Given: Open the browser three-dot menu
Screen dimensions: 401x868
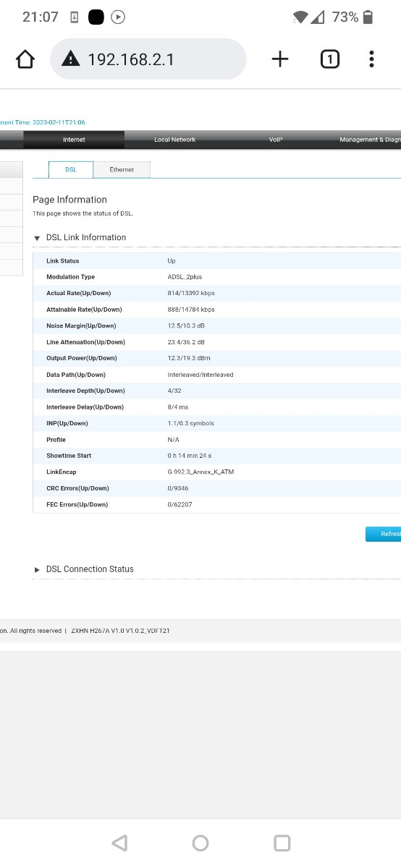Looking at the screenshot, I should pyautogui.click(x=371, y=59).
